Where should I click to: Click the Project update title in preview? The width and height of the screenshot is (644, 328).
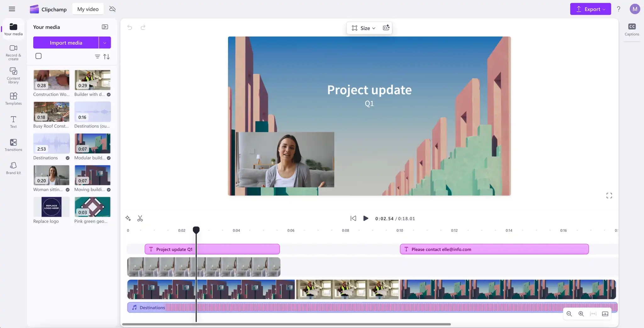[x=369, y=90]
